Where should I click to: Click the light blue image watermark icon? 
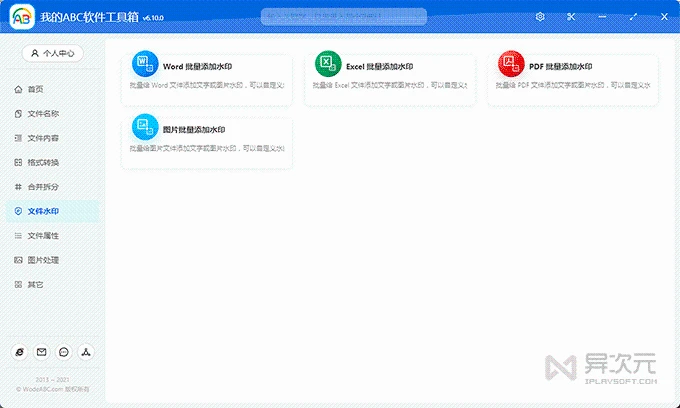[x=145, y=127]
